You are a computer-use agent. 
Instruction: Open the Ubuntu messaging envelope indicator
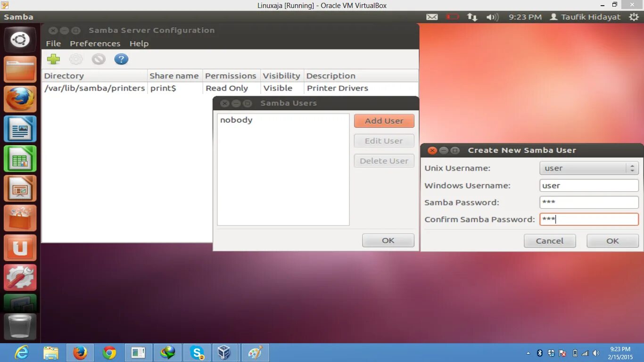coord(432,17)
